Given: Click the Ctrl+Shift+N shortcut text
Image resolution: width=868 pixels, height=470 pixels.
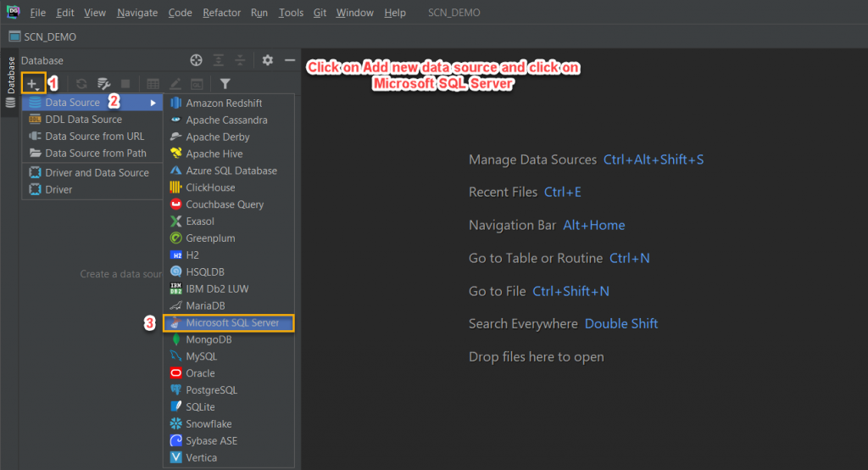Looking at the screenshot, I should [x=570, y=291].
